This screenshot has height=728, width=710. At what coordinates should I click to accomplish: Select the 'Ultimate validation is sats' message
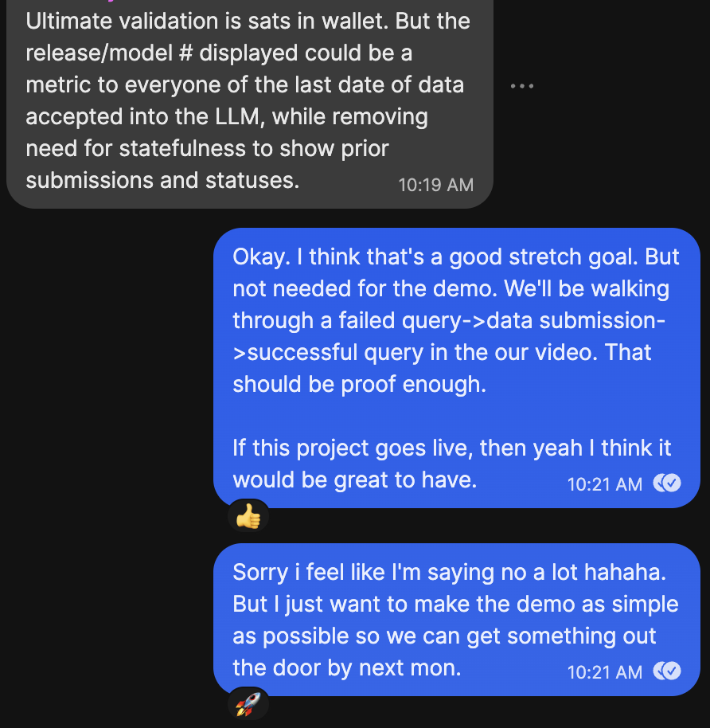click(250, 102)
